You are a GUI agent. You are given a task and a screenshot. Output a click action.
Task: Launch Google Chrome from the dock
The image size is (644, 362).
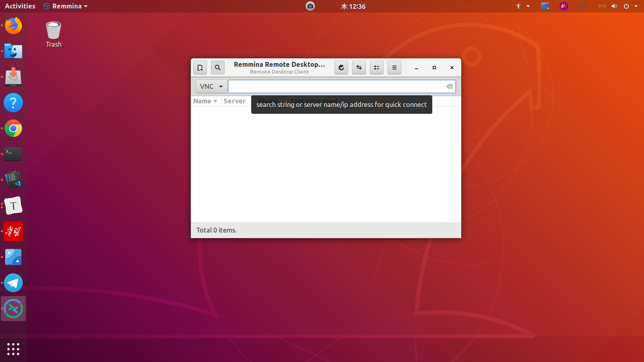click(x=13, y=128)
